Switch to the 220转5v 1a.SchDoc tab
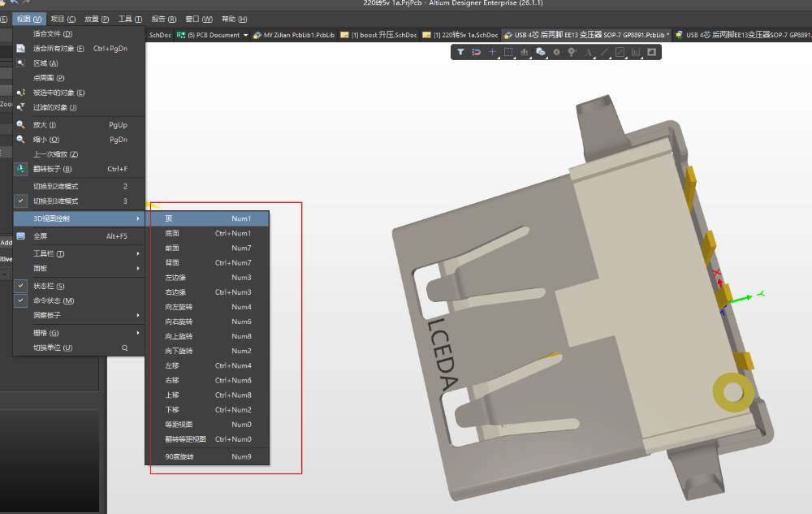Screen dimensions: 812x514 click(x=460, y=35)
